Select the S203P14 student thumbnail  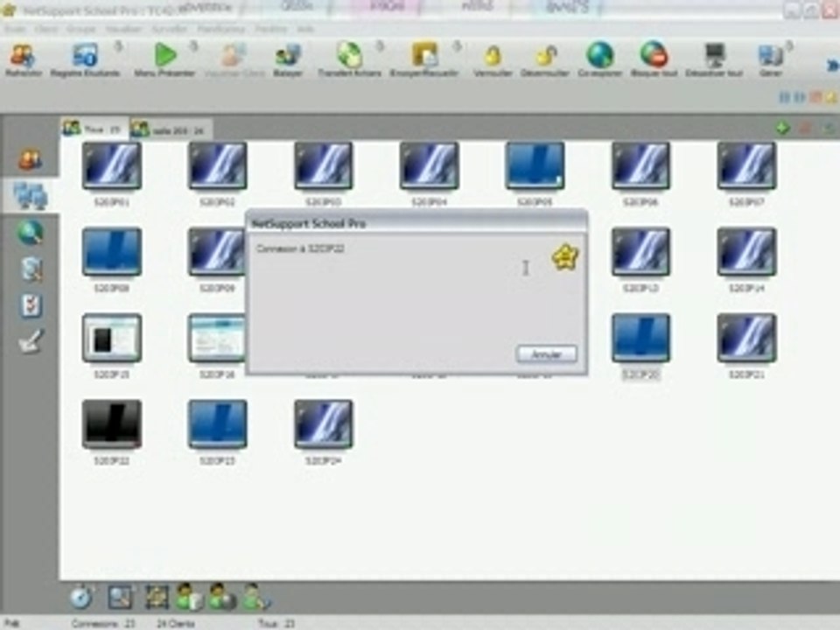(x=746, y=252)
